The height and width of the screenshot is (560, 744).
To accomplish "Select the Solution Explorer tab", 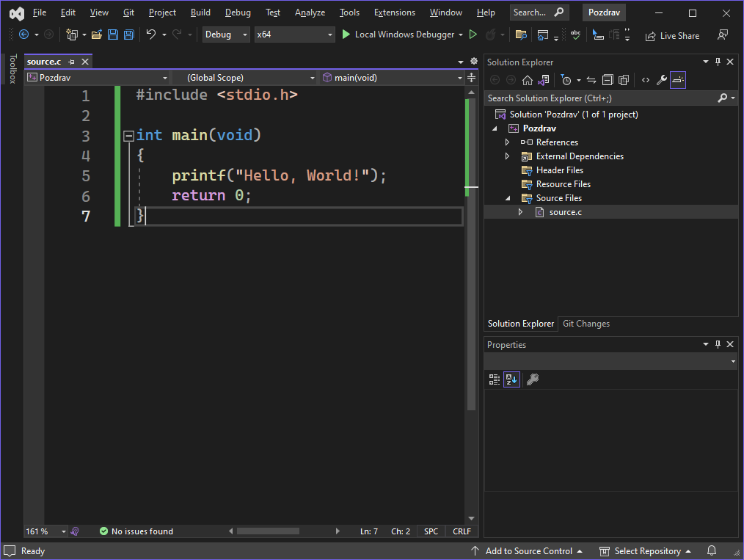I will (520, 324).
